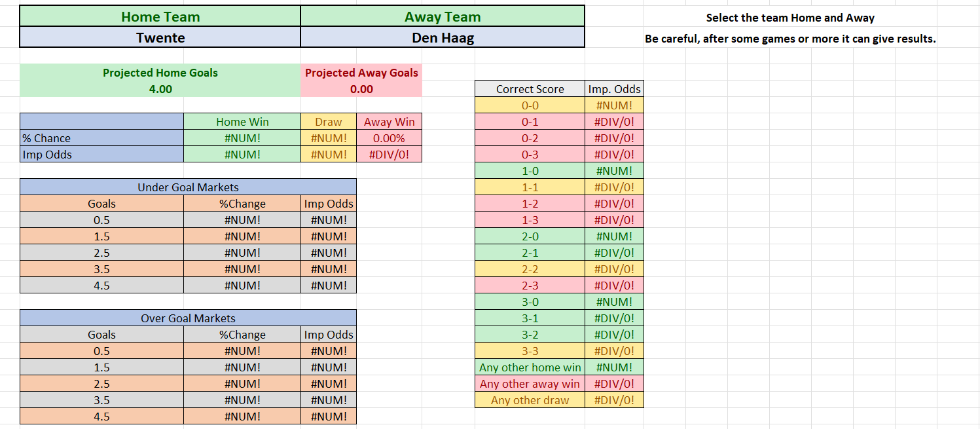Click the Draw column header cell
Viewport: 980px width, 429px height.
tap(329, 122)
